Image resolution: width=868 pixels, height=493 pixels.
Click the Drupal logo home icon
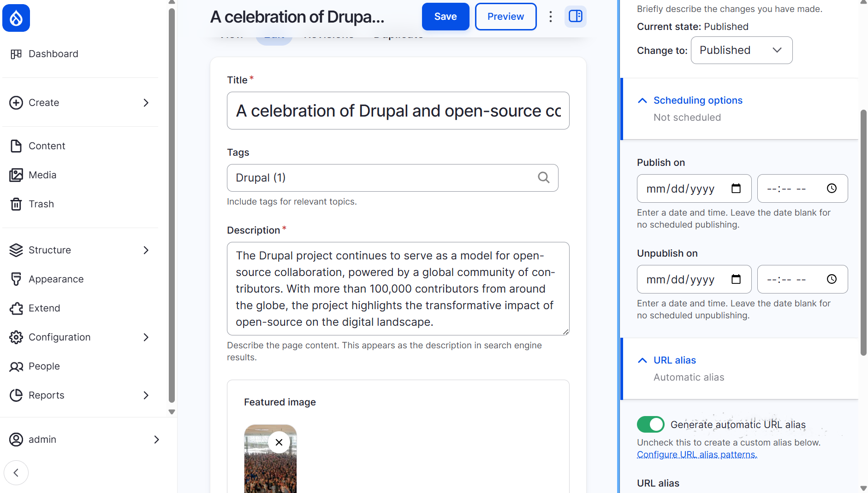[16, 18]
